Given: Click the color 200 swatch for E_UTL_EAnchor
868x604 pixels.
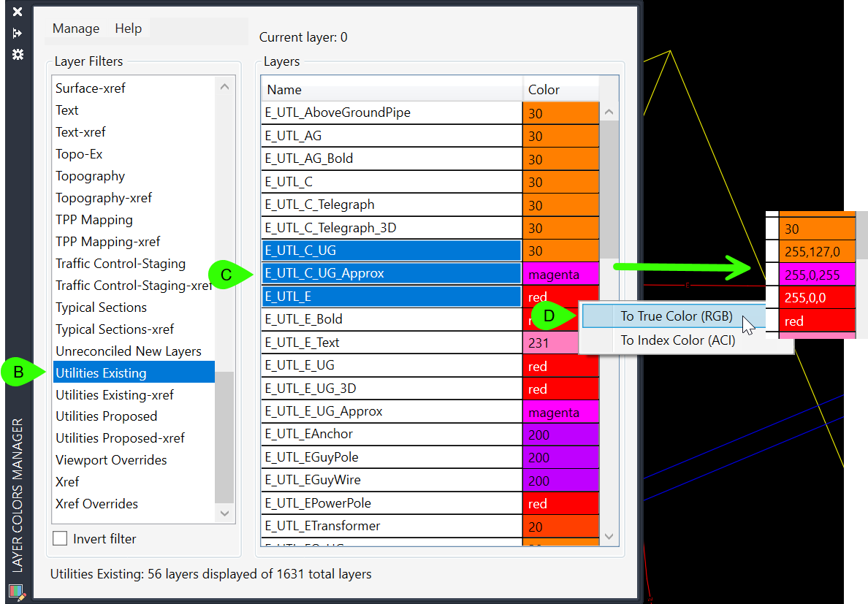Looking at the screenshot, I should pyautogui.click(x=560, y=435).
